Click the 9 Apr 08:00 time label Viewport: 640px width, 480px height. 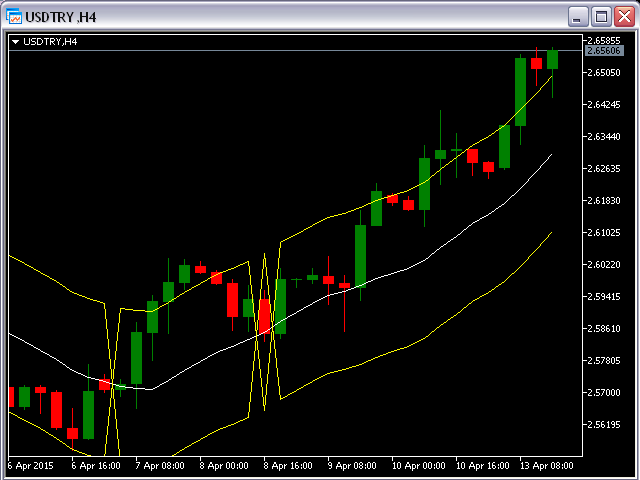tap(352, 466)
